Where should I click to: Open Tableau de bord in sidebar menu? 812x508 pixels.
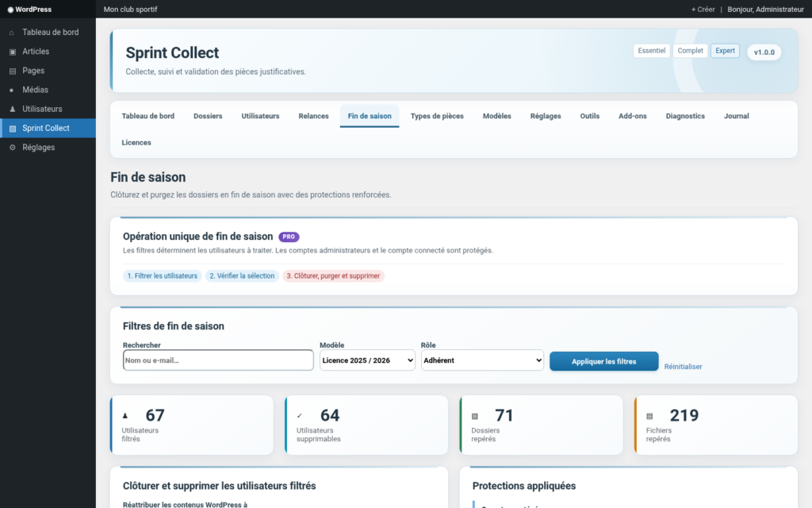click(x=48, y=32)
